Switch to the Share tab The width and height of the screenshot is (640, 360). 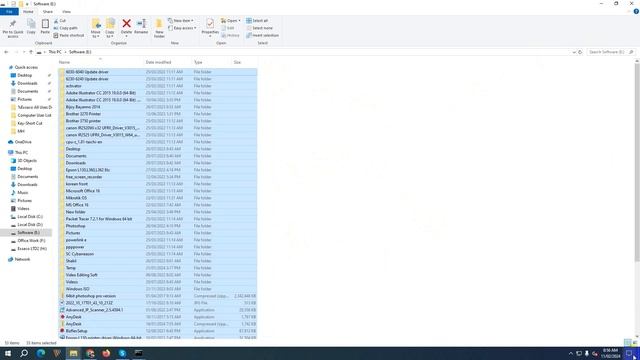pos(48,11)
